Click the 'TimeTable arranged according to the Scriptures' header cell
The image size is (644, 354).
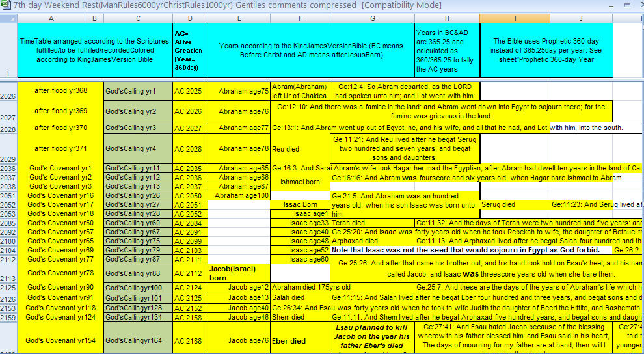[95, 50]
